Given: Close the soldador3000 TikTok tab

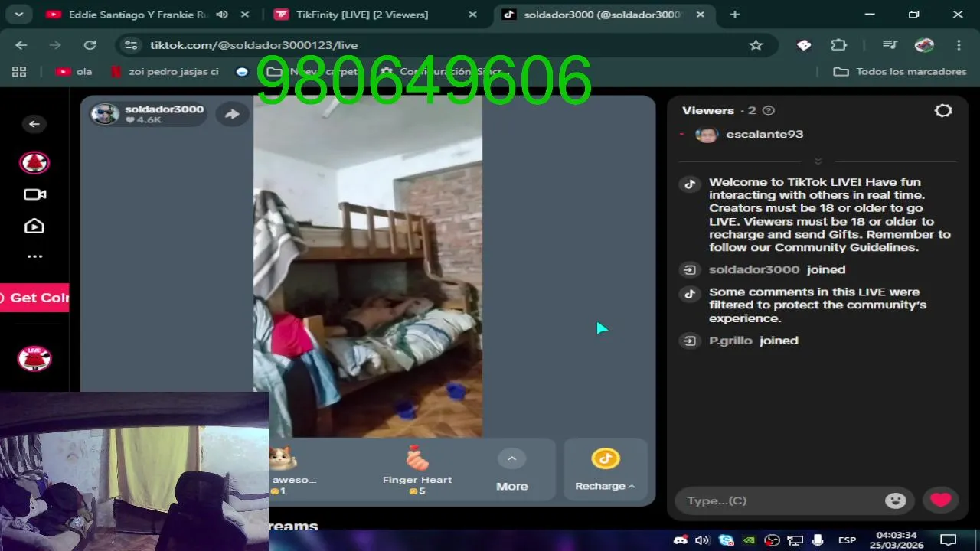Looking at the screenshot, I should [x=701, y=15].
